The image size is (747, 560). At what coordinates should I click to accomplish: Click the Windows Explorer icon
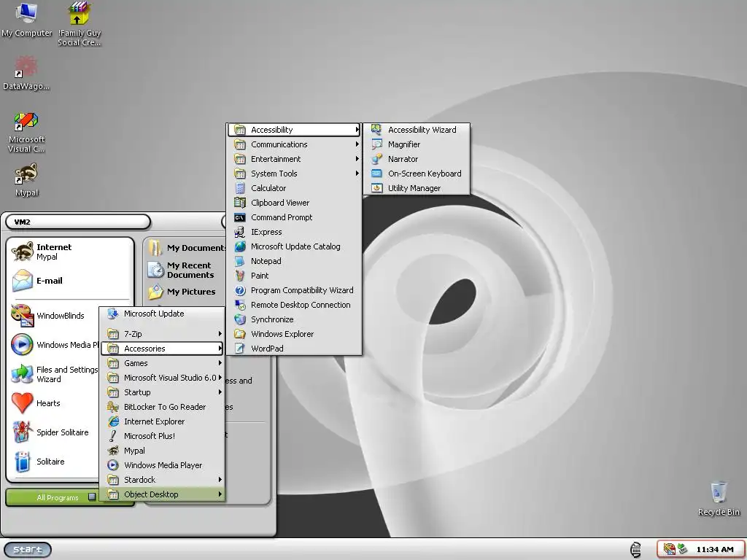(x=240, y=334)
